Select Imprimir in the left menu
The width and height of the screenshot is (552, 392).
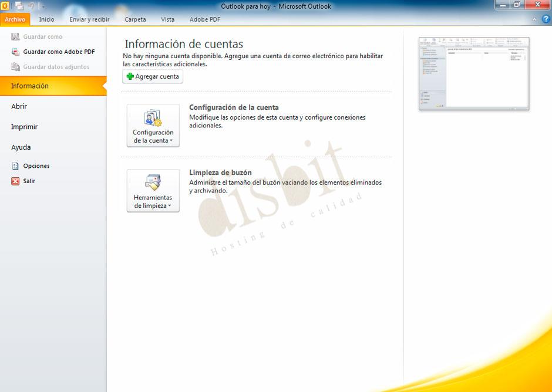coord(23,126)
